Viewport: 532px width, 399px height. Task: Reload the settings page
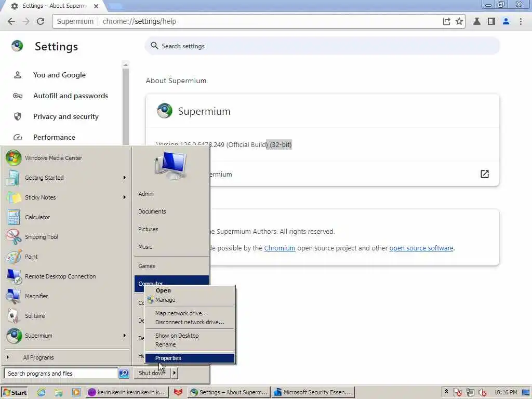[x=41, y=21]
